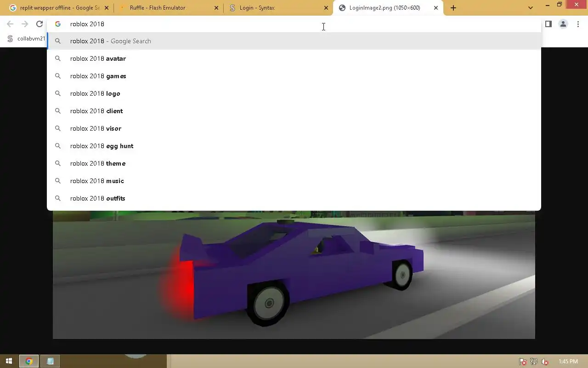Open the network status tray icon

click(x=534, y=362)
